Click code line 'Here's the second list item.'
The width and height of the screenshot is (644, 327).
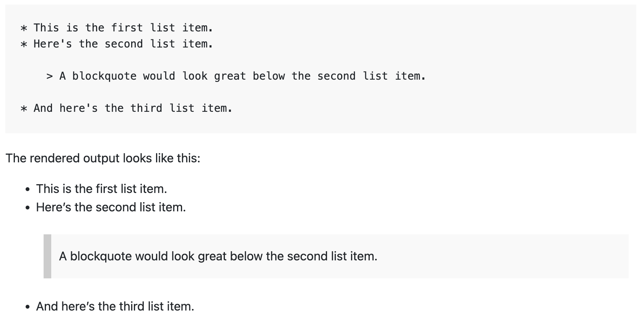(x=117, y=44)
